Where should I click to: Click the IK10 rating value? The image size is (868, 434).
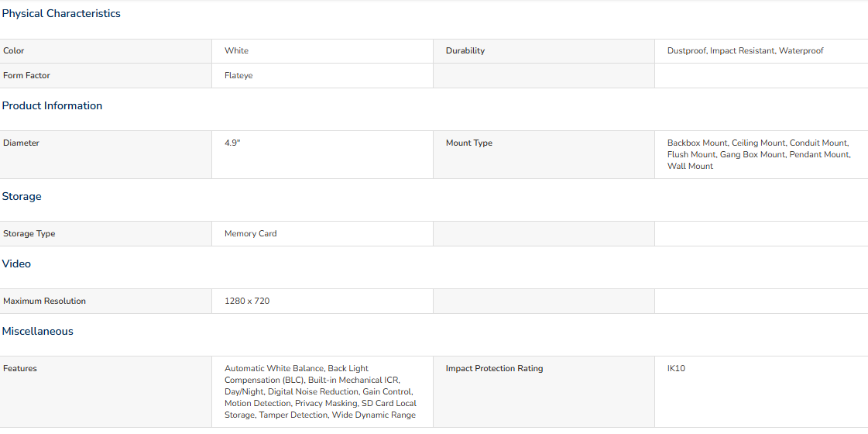[x=676, y=368]
